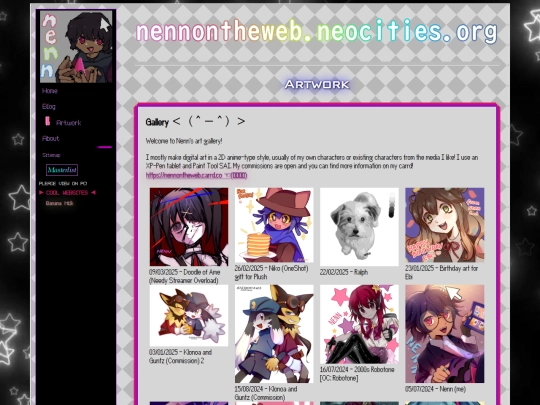
Task: Click the left arrow beside Cool Websites
Action: click(41, 193)
